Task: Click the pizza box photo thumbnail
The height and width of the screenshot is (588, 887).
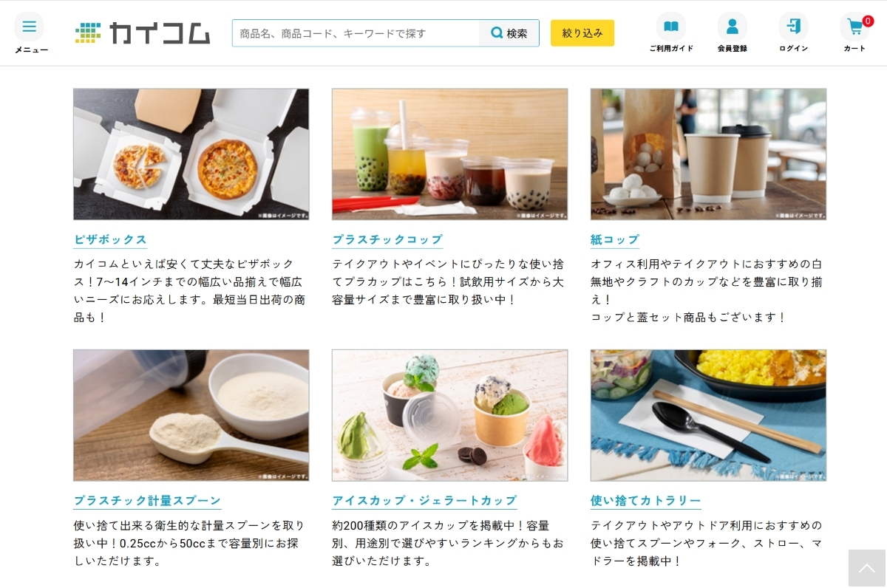Action: [x=191, y=154]
